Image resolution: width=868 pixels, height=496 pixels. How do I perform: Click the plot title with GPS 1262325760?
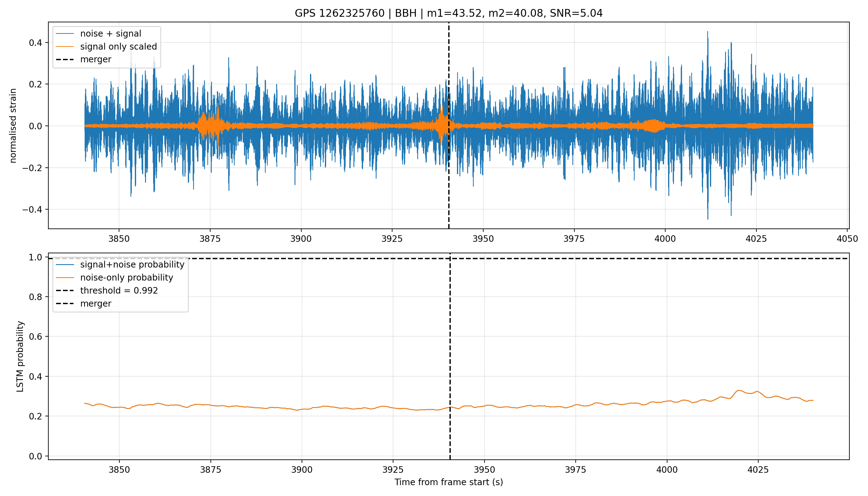449,13
